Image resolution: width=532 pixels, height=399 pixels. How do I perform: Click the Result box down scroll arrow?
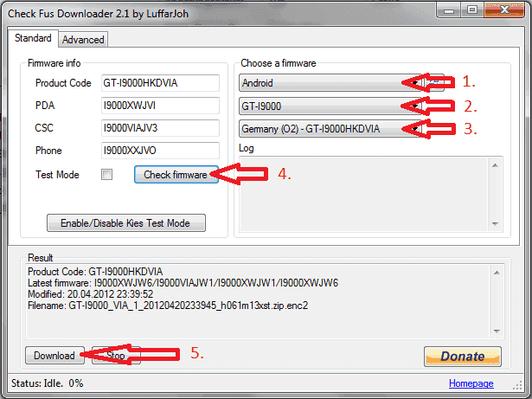pos(497,331)
